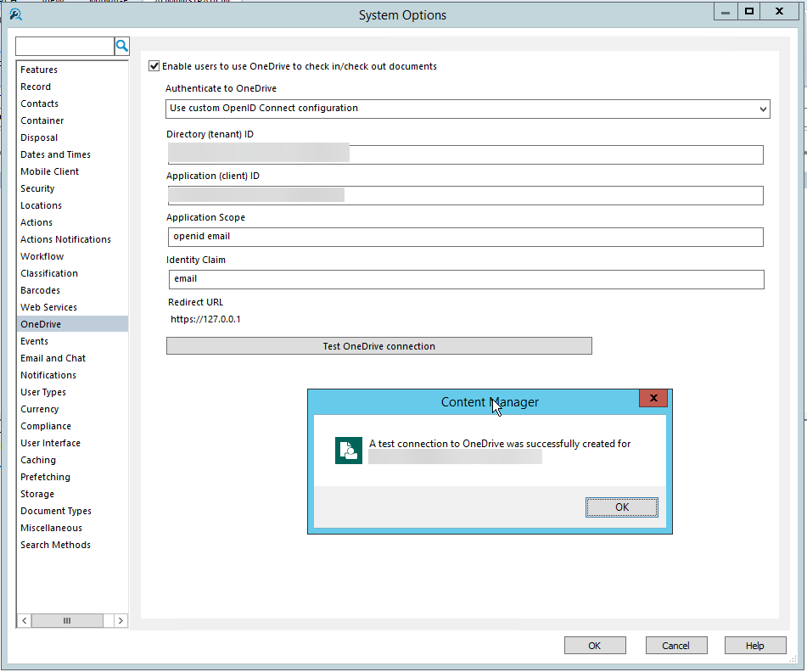807x672 pixels.
Task: Click the left scroll arrow below the category list
Action: click(24, 620)
